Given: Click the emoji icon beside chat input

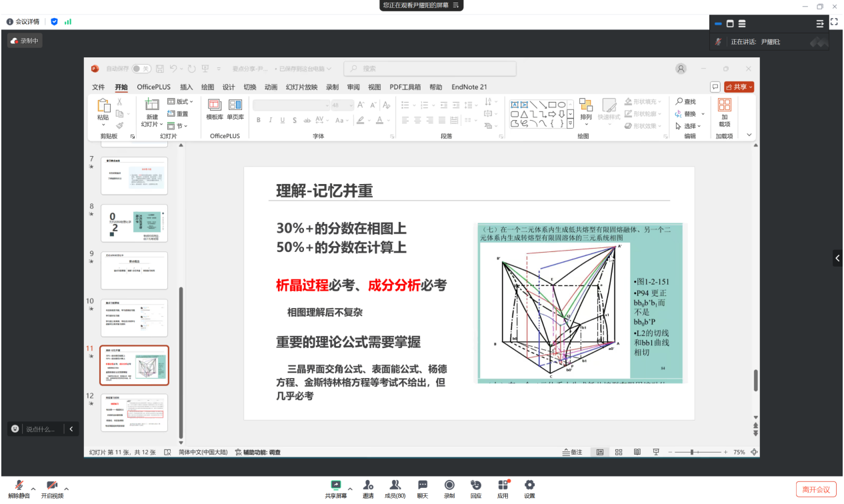Looking at the screenshot, I should click(x=15, y=429).
